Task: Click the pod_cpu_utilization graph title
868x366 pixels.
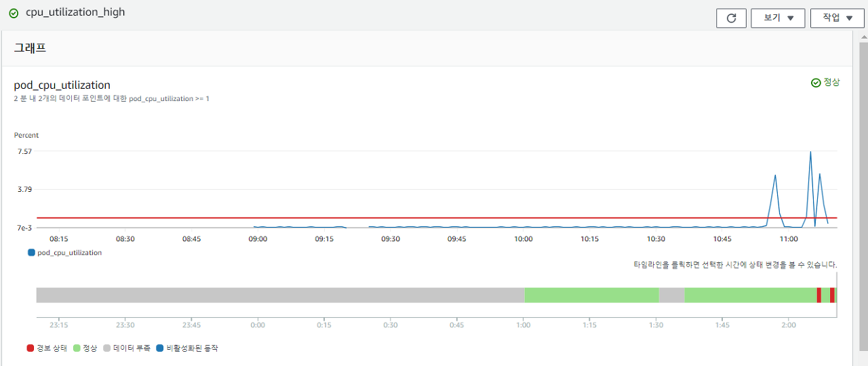Action: (62, 85)
